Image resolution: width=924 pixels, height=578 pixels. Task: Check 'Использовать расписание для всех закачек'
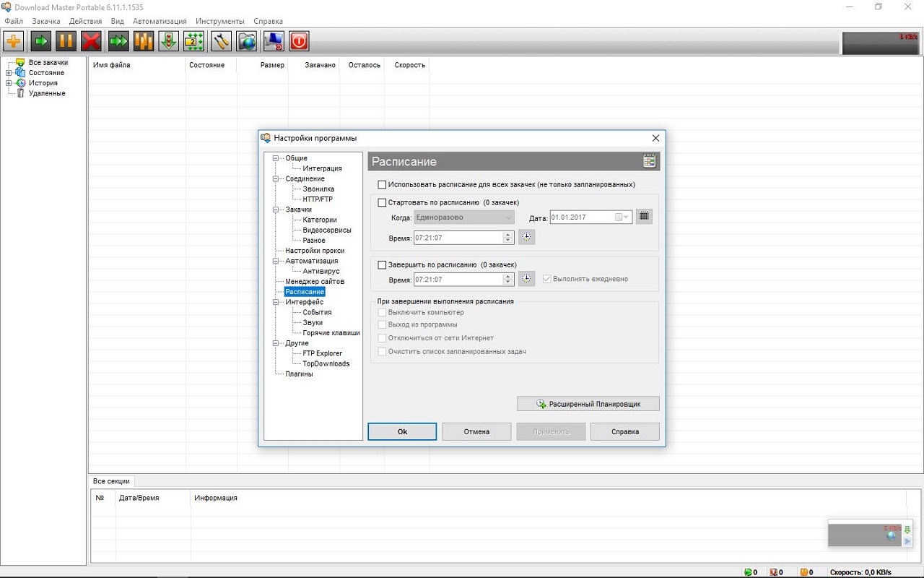point(383,185)
